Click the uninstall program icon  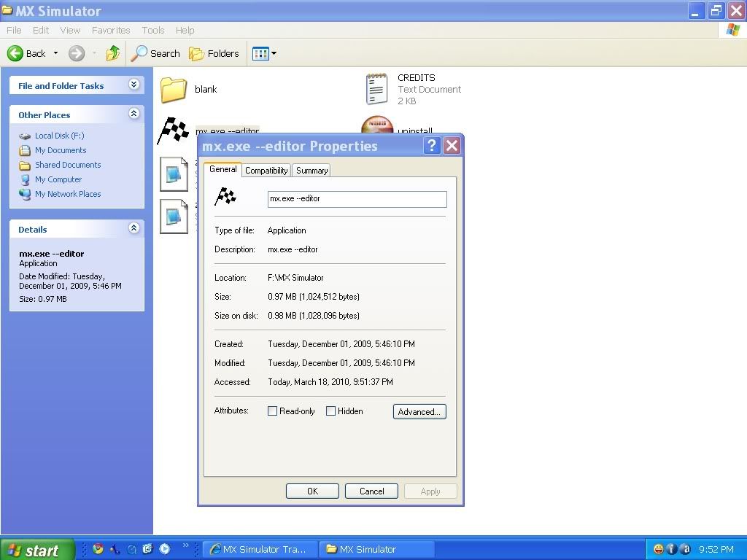(x=377, y=127)
